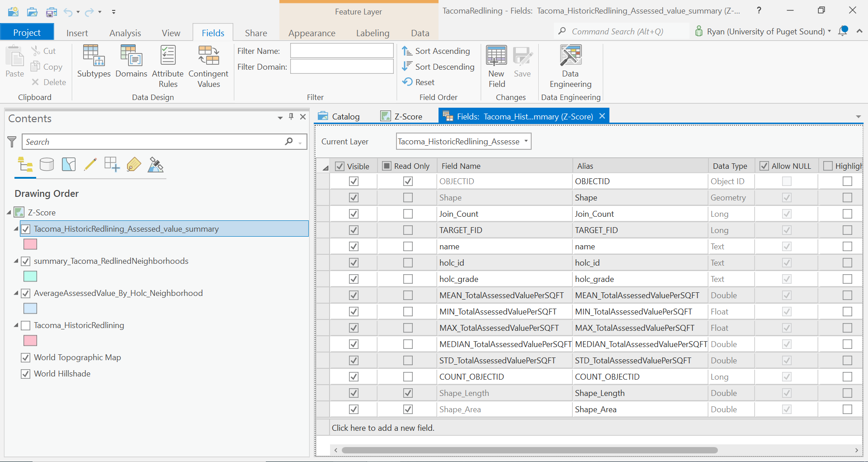Sort by the Field Name column header
This screenshot has width=868, height=462.
click(504, 166)
